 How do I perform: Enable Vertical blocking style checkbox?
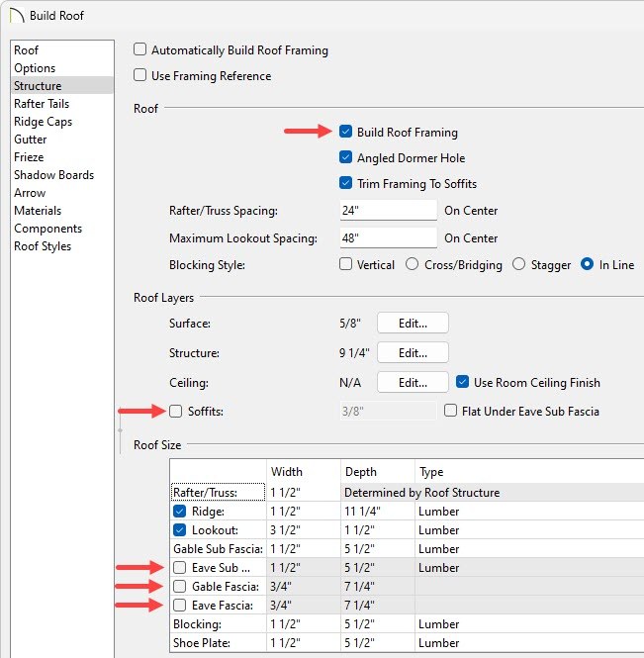(345, 264)
